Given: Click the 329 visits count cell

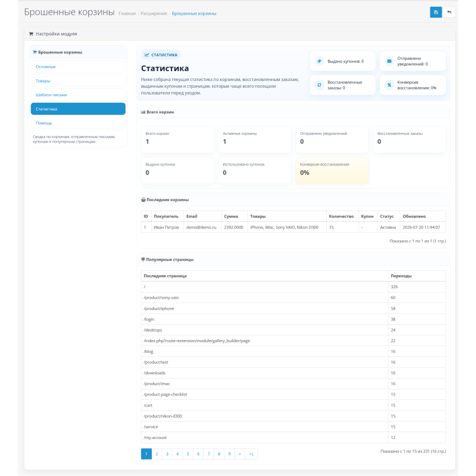Looking at the screenshot, I should pyautogui.click(x=417, y=287).
